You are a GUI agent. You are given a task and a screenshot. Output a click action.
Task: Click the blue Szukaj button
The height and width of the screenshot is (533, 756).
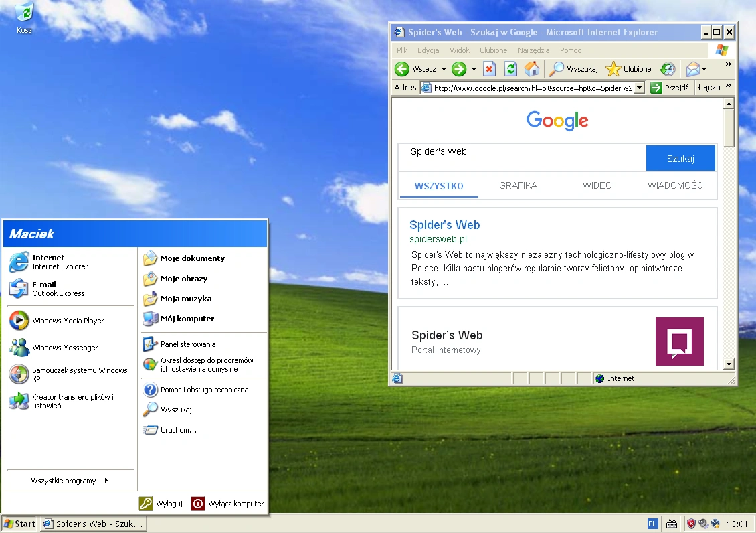[x=680, y=158]
